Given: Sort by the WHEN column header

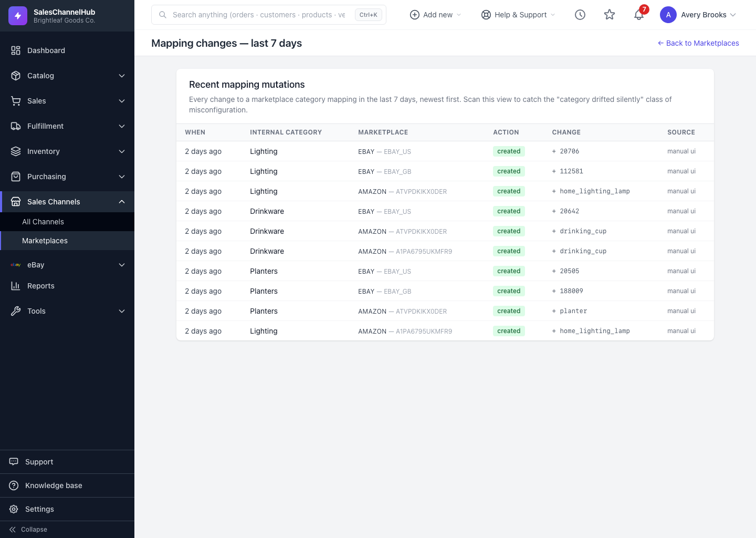Looking at the screenshot, I should [195, 132].
